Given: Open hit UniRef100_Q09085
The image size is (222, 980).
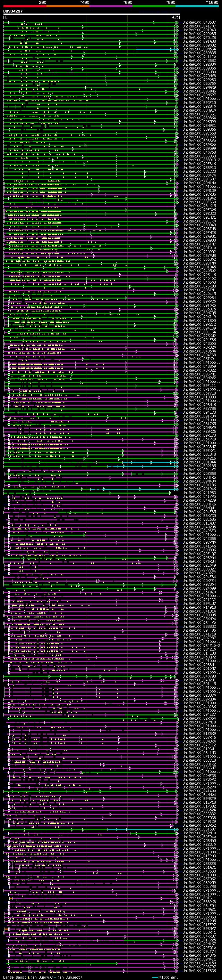Looking at the screenshot, I should [199, 34].
